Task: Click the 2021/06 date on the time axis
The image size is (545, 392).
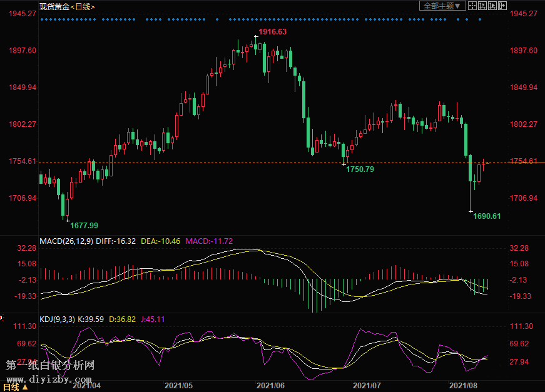Action: click(x=271, y=386)
